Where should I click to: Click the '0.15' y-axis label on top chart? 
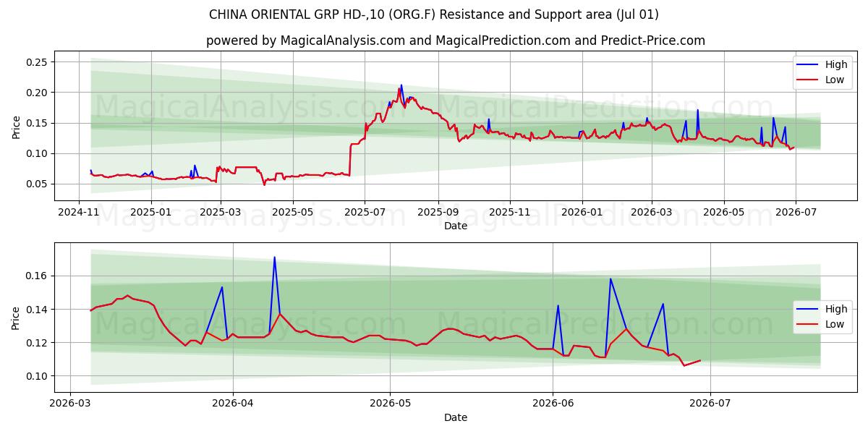37,123
